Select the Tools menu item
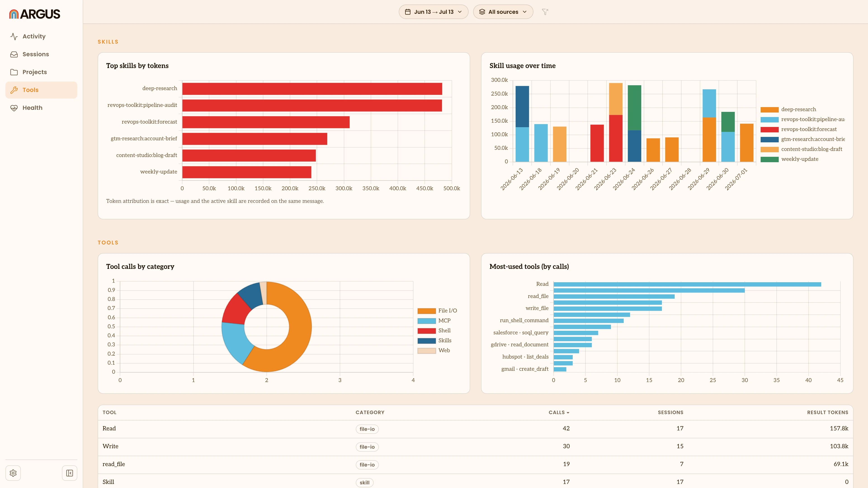The height and width of the screenshot is (488, 868). 41,90
